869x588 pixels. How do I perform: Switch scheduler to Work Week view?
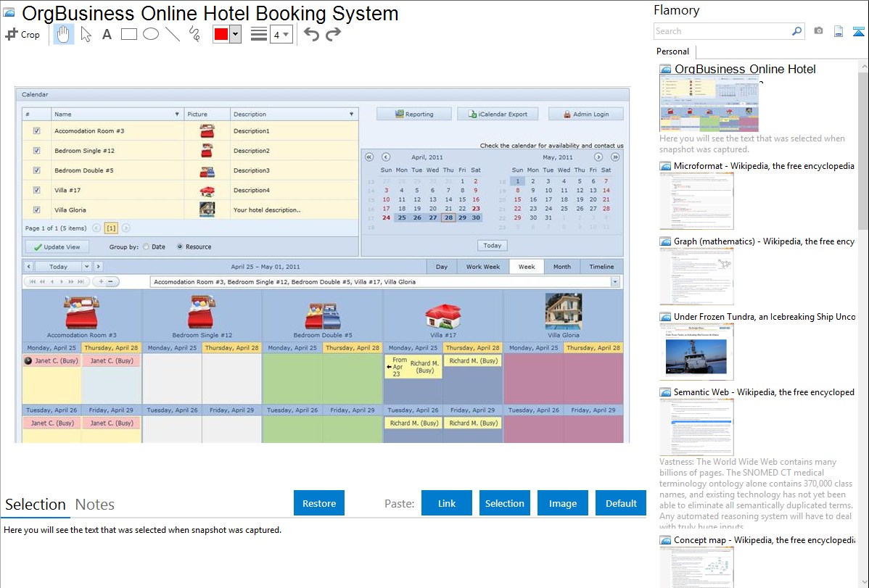pos(482,267)
